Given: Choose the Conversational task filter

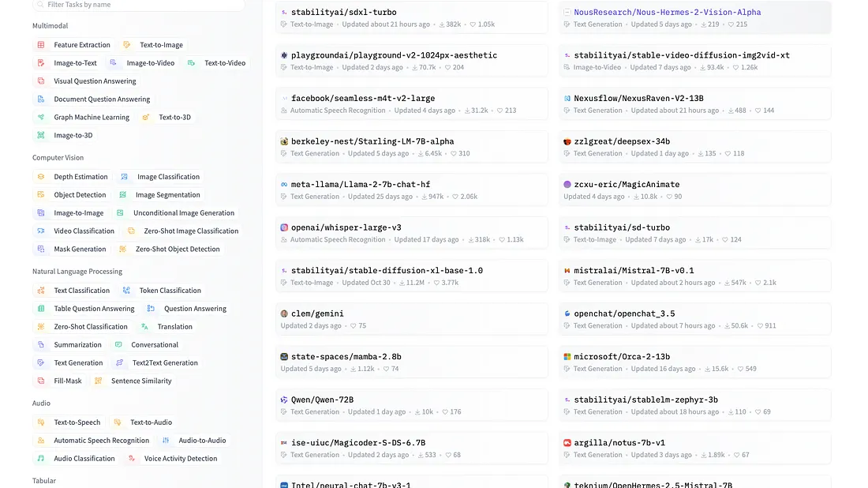Looking at the screenshot, I should pyautogui.click(x=147, y=344).
